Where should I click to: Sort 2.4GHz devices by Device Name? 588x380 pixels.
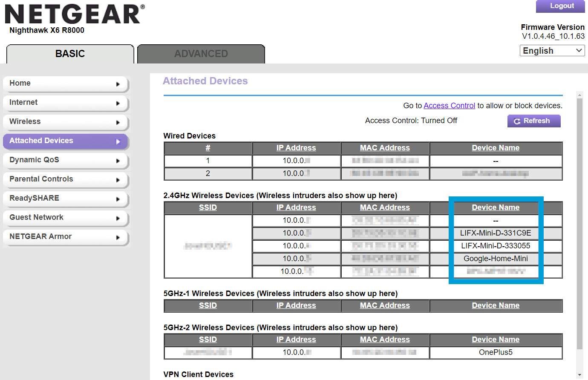pyautogui.click(x=496, y=207)
